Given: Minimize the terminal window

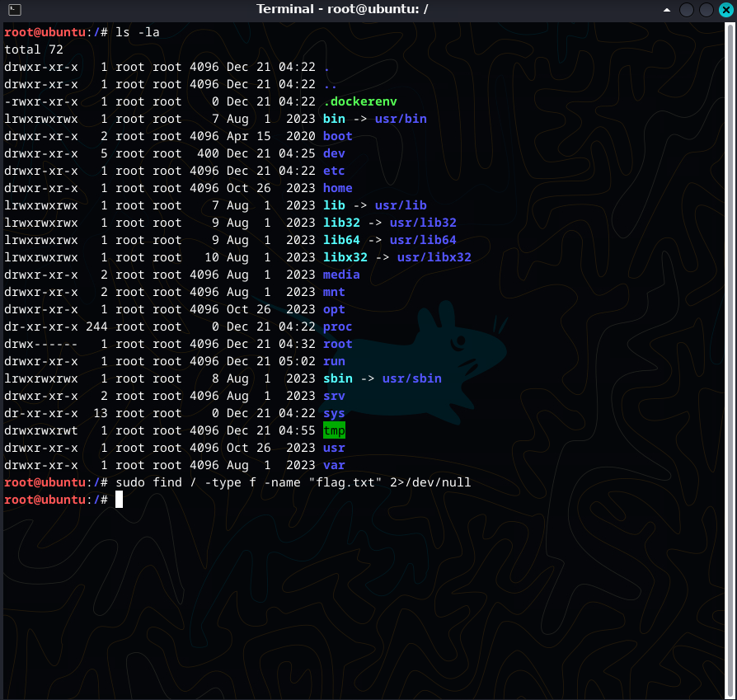Looking at the screenshot, I should pos(687,10).
